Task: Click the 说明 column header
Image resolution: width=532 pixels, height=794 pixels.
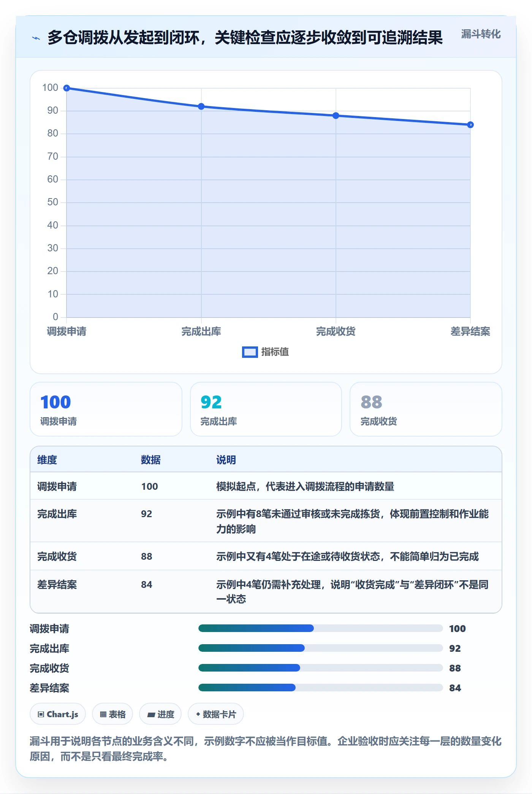Action: pyautogui.click(x=226, y=460)
